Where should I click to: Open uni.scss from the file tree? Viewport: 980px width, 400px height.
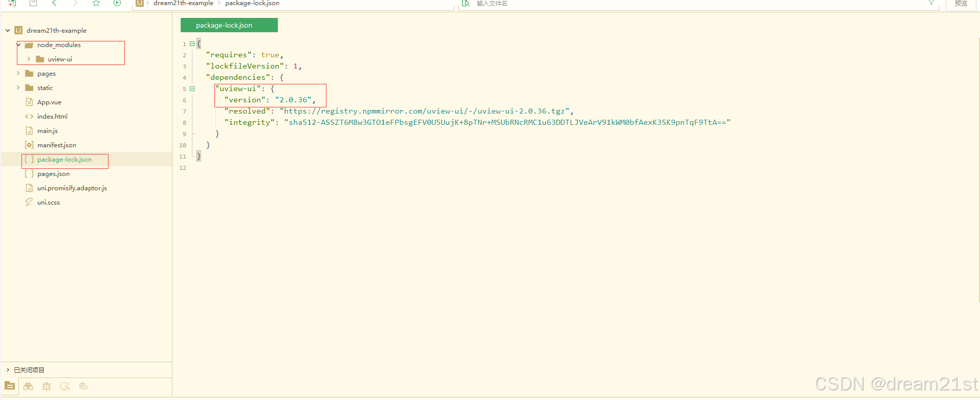(x=49, y=202)
